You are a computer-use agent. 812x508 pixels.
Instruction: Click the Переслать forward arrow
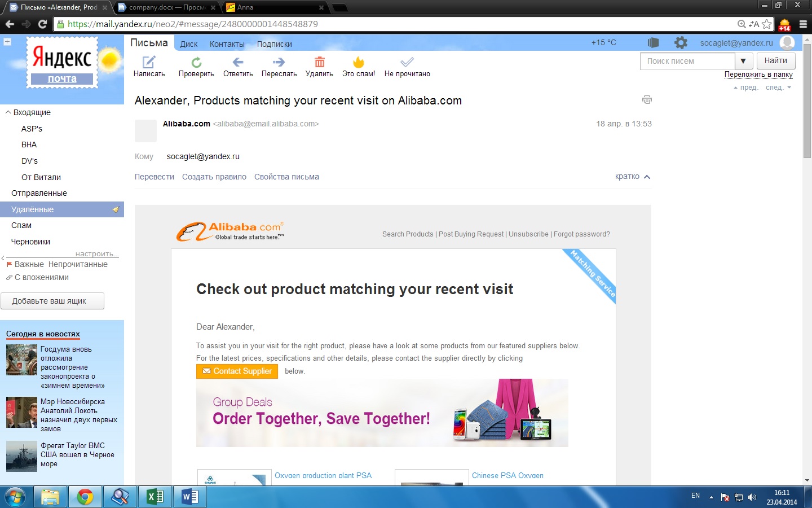[279, 62]
